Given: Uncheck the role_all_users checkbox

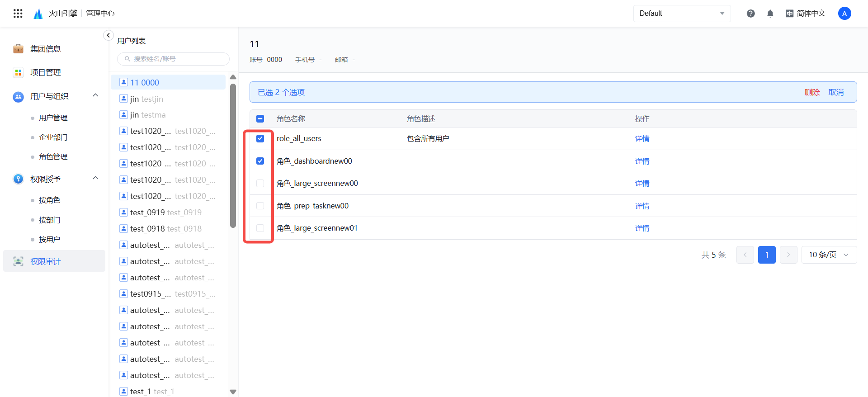Looking at the screenshot, I should click(x=260, y=138).
